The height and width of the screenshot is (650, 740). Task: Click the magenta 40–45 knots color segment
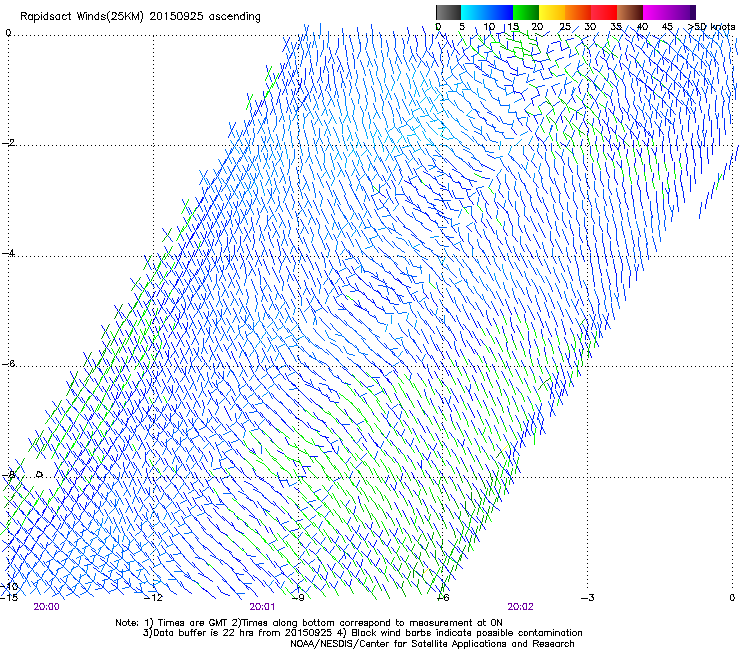(656, 12)
